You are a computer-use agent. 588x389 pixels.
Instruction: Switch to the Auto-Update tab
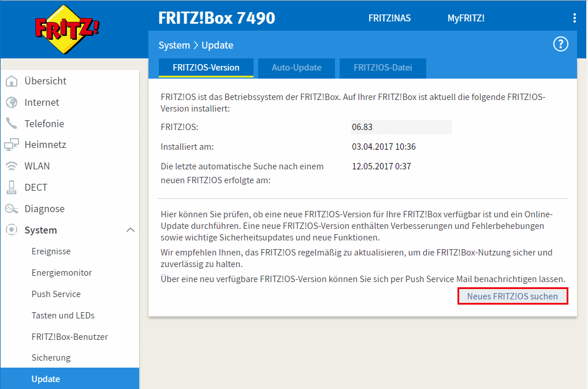[x=296, y=68]
